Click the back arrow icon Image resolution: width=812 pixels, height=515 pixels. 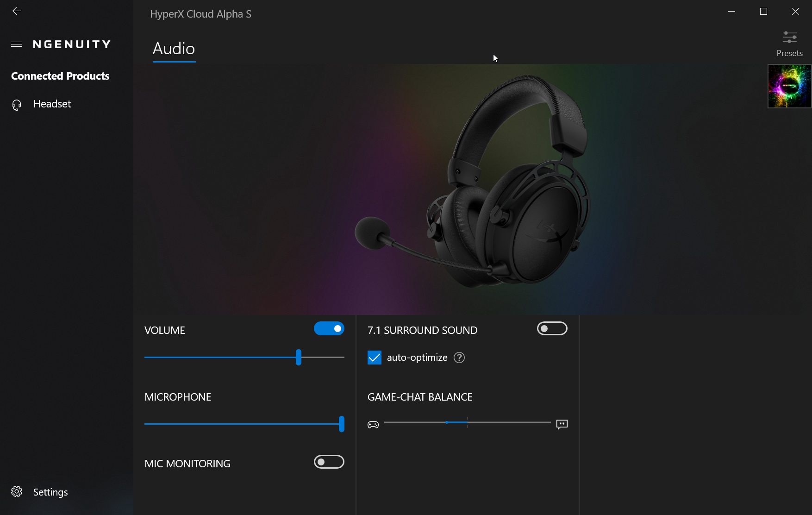pos(17,11)
